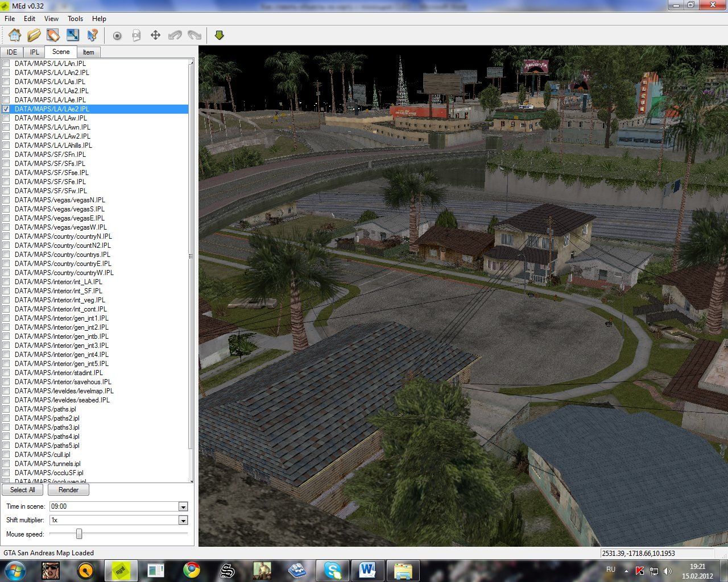This screenshot has height=582, width=728.
Task: Switch to the Item tab
Action: (88, 52)
